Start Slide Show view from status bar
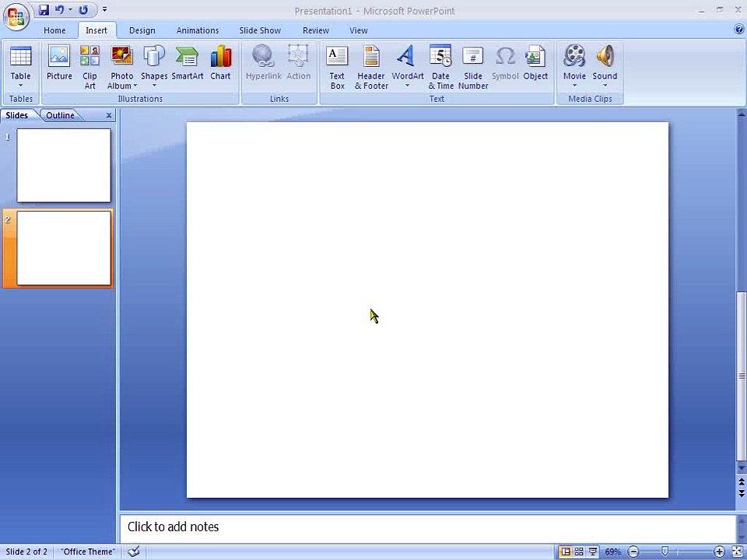The height and width of the screenshot is (560, 747). point(593,552)
